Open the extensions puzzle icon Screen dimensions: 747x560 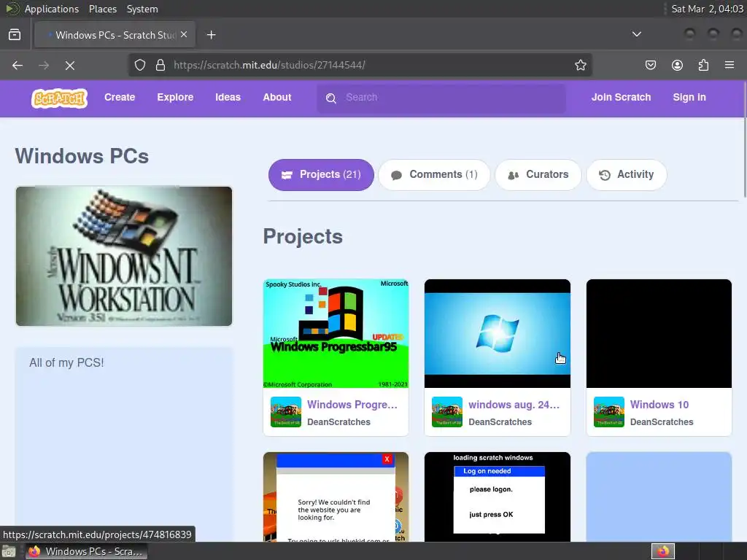[703, 65]
